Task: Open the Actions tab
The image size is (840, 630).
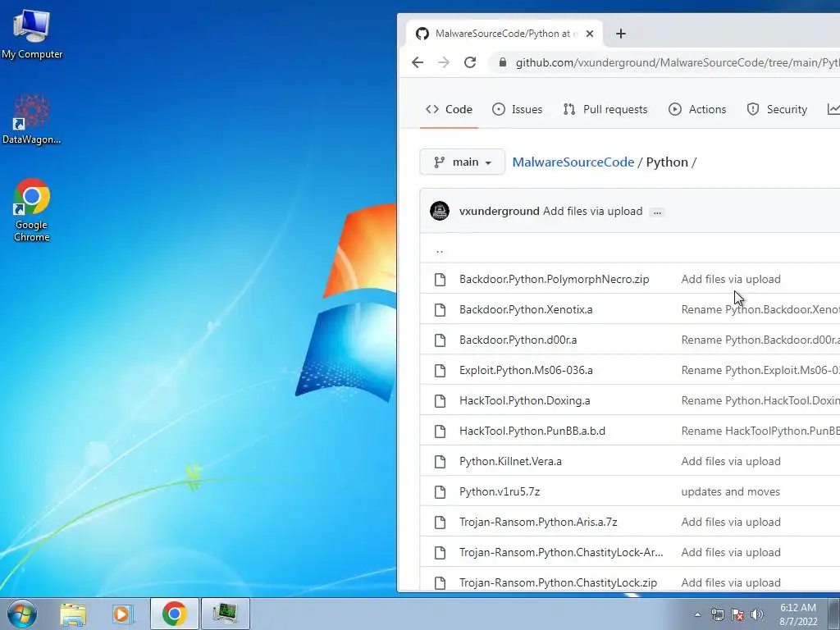Action: click(x=697, y=109)
